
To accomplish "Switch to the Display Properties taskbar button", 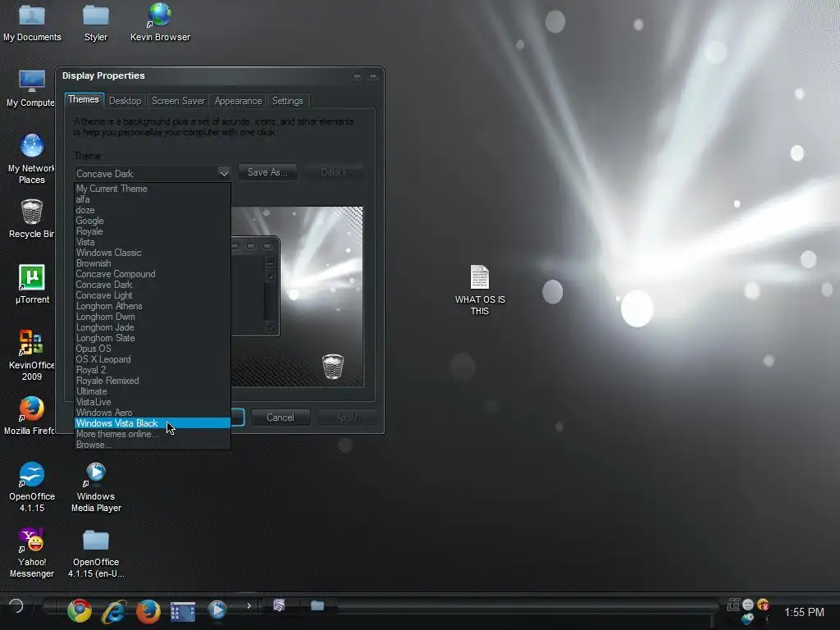I will click(279, 605).
